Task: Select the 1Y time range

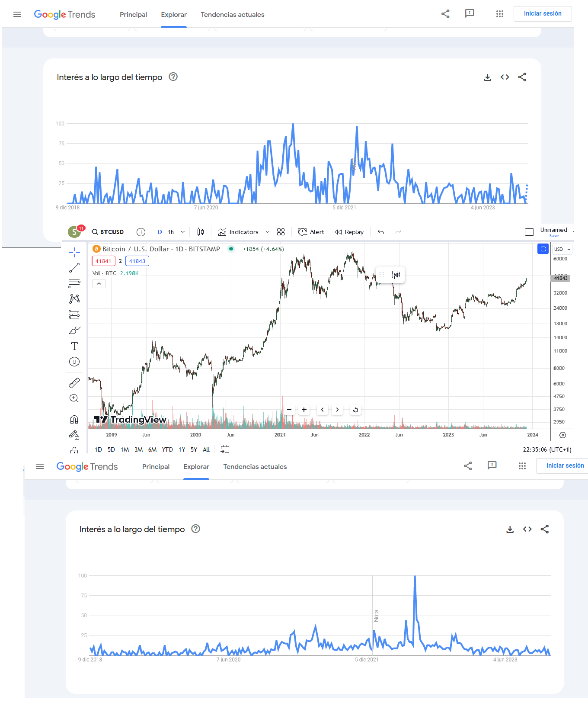Action: pos(182,449)
